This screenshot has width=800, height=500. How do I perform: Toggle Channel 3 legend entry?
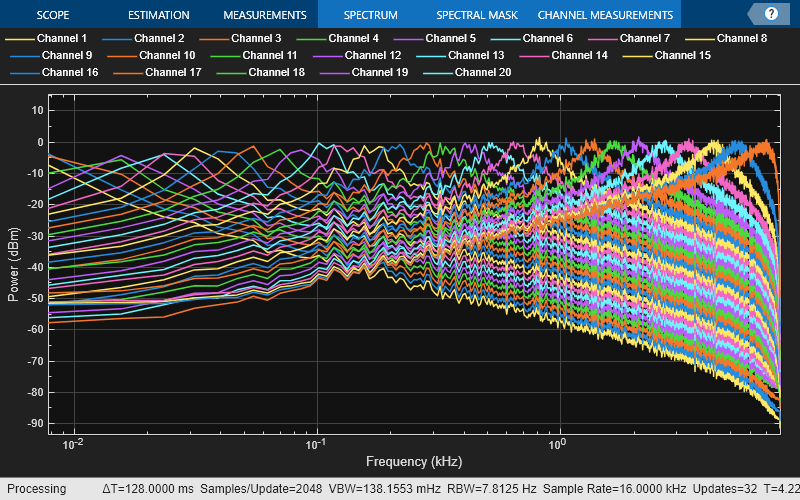[240, 38]
